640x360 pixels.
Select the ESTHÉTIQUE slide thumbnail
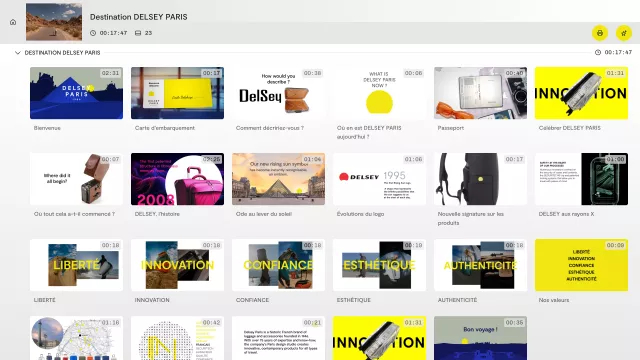pyautogui.click(x=379, y=265)
